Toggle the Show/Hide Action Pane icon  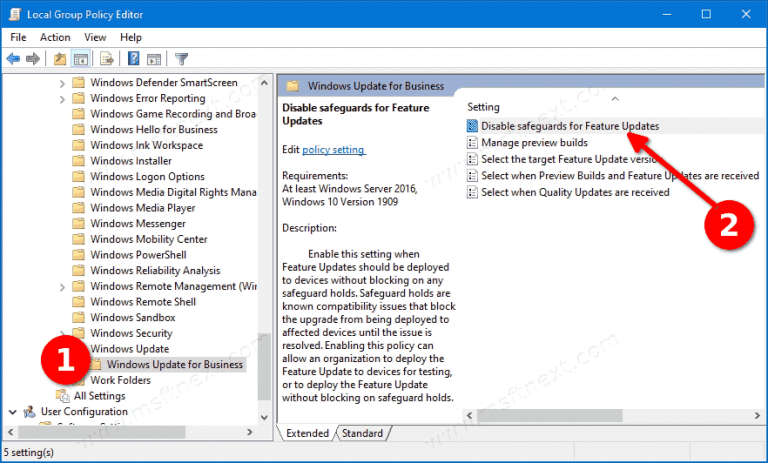coord(154,59)
